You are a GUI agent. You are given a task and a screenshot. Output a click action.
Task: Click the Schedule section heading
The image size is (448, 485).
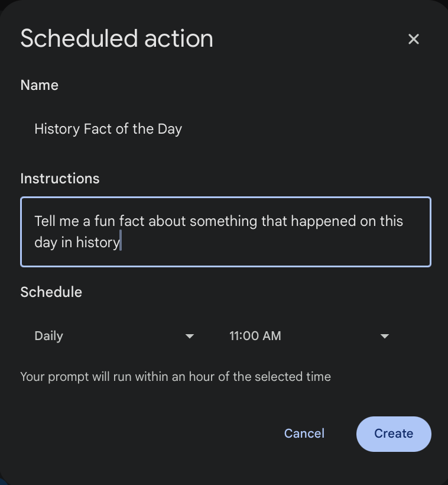tap(51, 292)
